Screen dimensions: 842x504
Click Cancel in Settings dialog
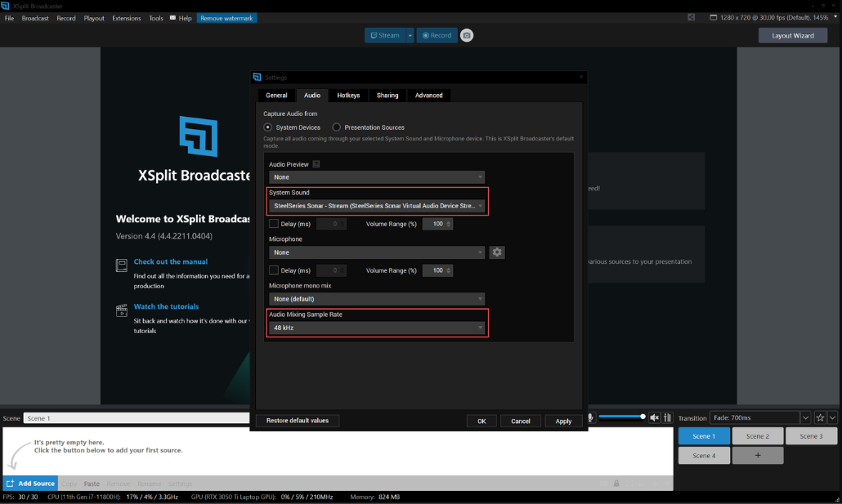[x=521, y=421]
